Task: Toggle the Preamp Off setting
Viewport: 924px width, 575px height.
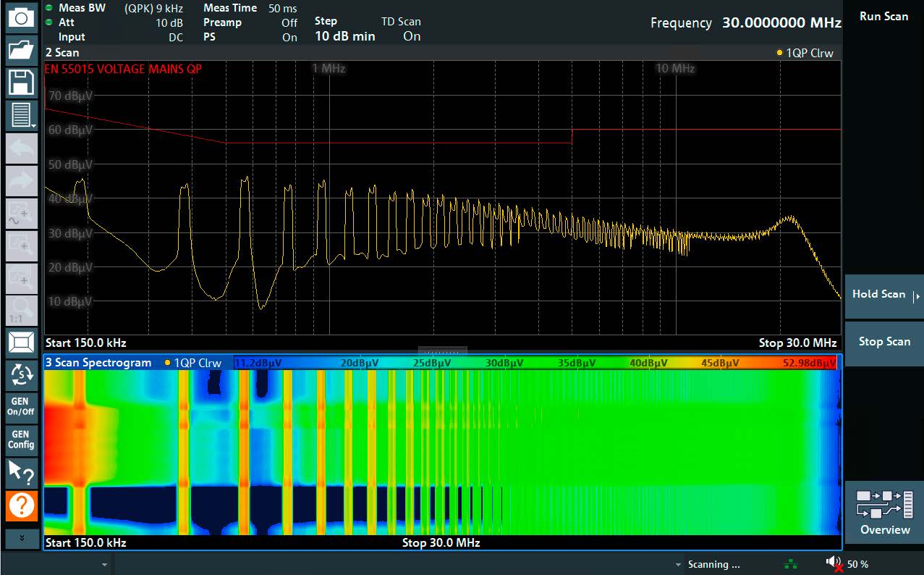Action: coord(289,22)
